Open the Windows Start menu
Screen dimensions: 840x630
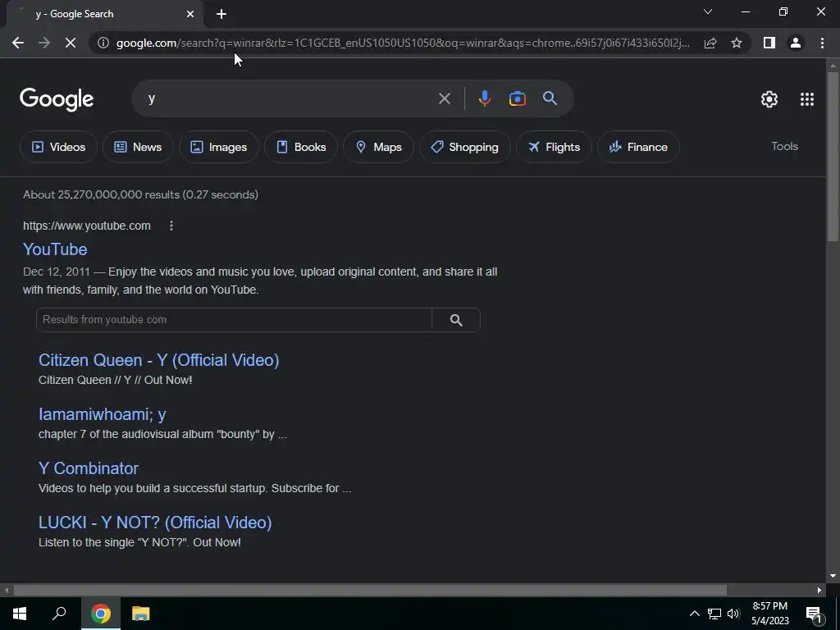pos(20,614)
